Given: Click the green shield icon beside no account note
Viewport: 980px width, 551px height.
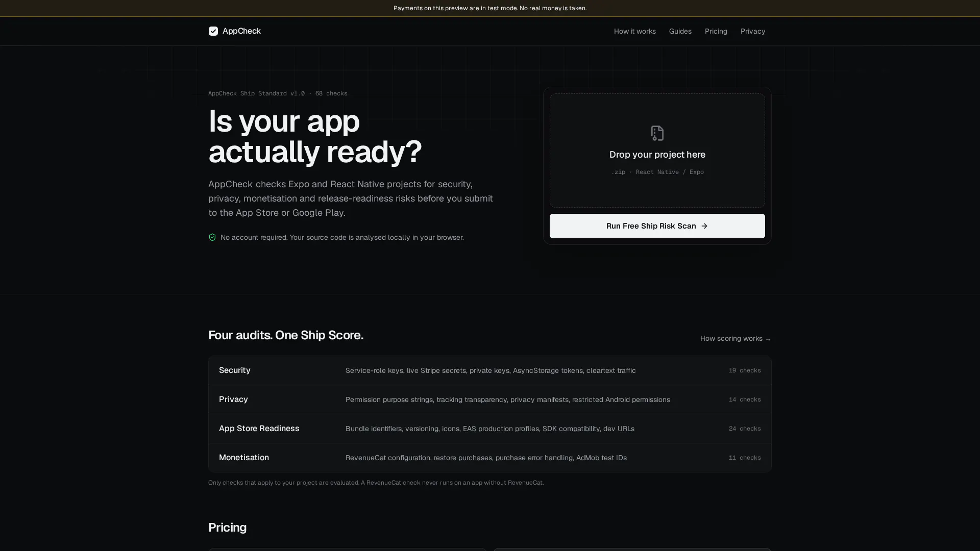Looking at the screenshot, I should tap(212, 237).
